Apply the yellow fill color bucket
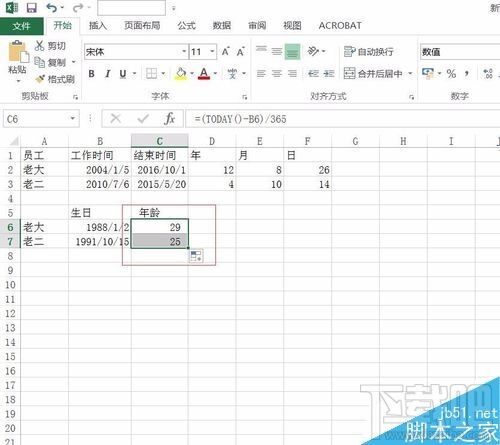The width and height of the screenshot is (500, 445). point(181,74)
